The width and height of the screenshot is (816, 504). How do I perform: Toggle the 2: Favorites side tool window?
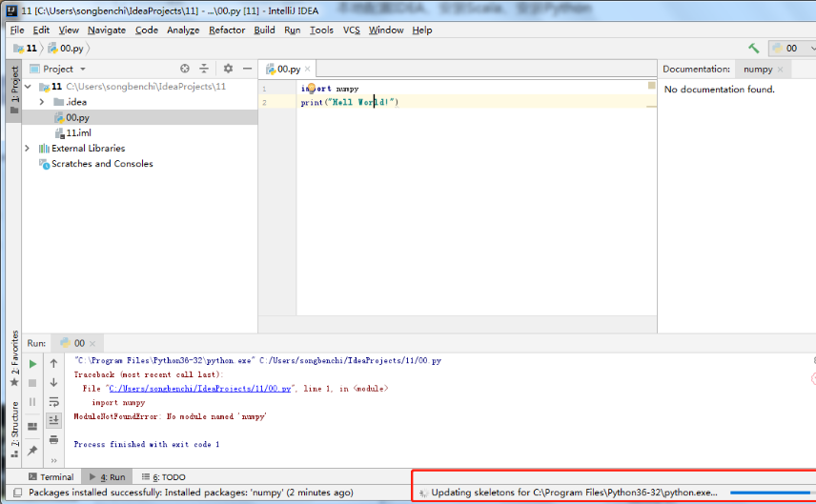pos(14,359)
